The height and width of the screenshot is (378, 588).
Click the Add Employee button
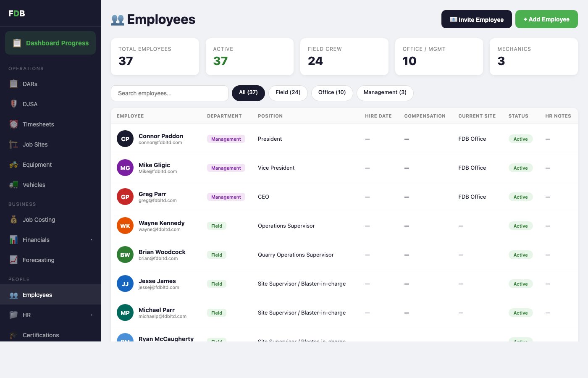pyautogui.click(x=546, y=19)
